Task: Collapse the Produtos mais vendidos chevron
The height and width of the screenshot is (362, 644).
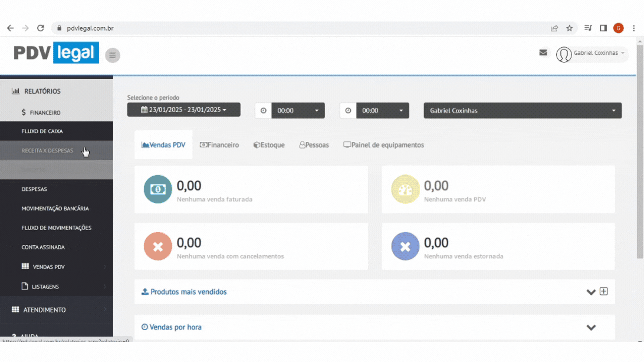Action: (591, 292)
